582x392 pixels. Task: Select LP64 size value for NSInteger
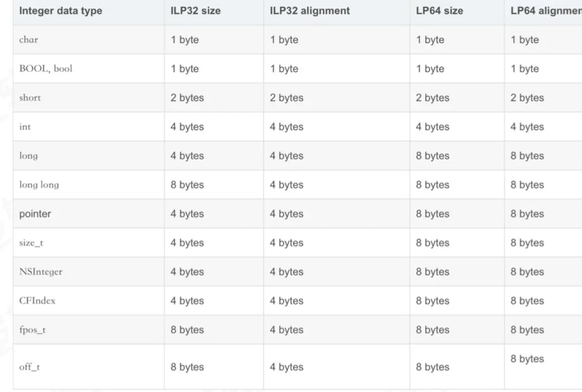pyautogui.click(x=433, y=272)
